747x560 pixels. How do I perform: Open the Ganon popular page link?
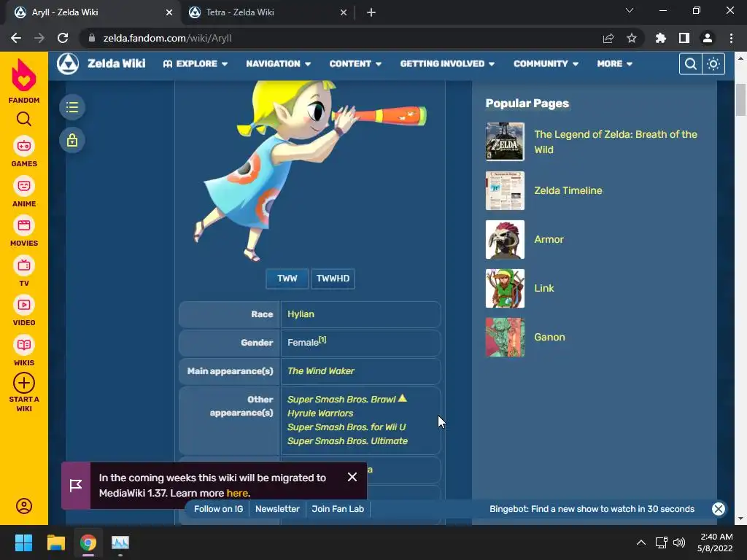549,337
